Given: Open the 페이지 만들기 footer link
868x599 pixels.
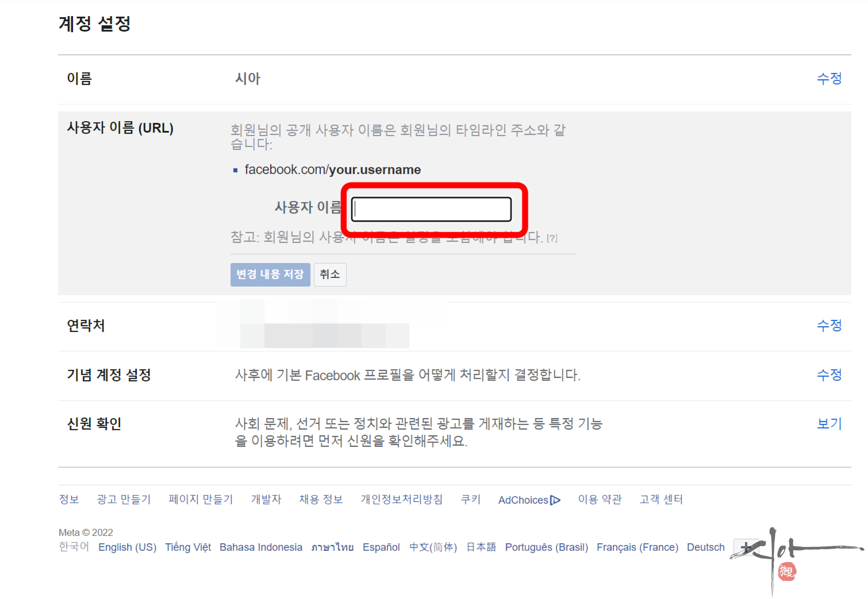Looking at the screenshot, I should pos(201,500).
